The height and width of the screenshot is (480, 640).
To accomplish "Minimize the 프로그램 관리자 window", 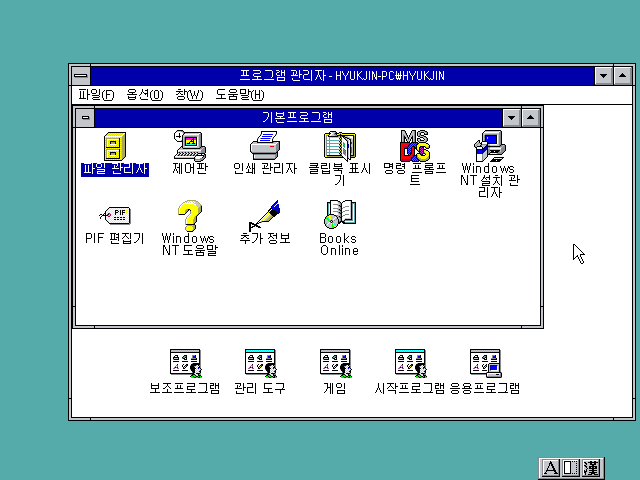I will (603, 76).
